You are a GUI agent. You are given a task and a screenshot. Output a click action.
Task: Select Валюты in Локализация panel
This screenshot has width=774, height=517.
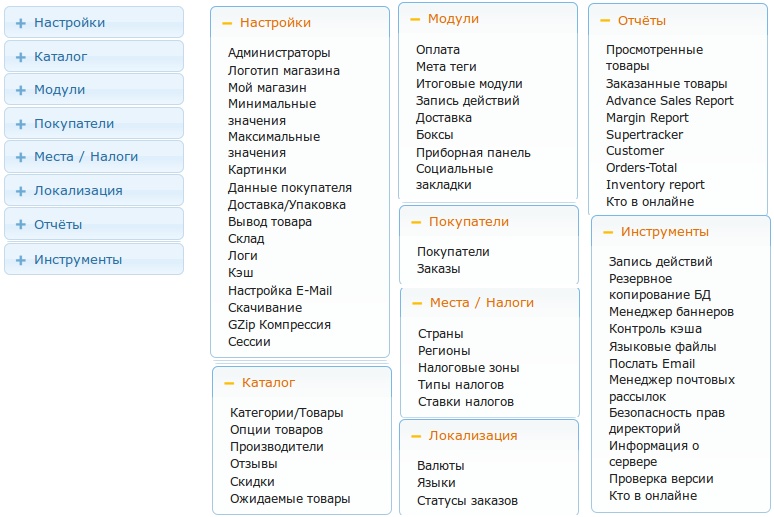click(440, 466)
